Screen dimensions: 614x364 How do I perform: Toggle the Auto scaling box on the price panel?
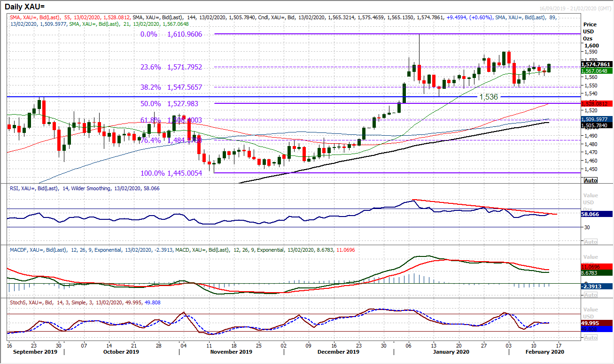[590, 180]
